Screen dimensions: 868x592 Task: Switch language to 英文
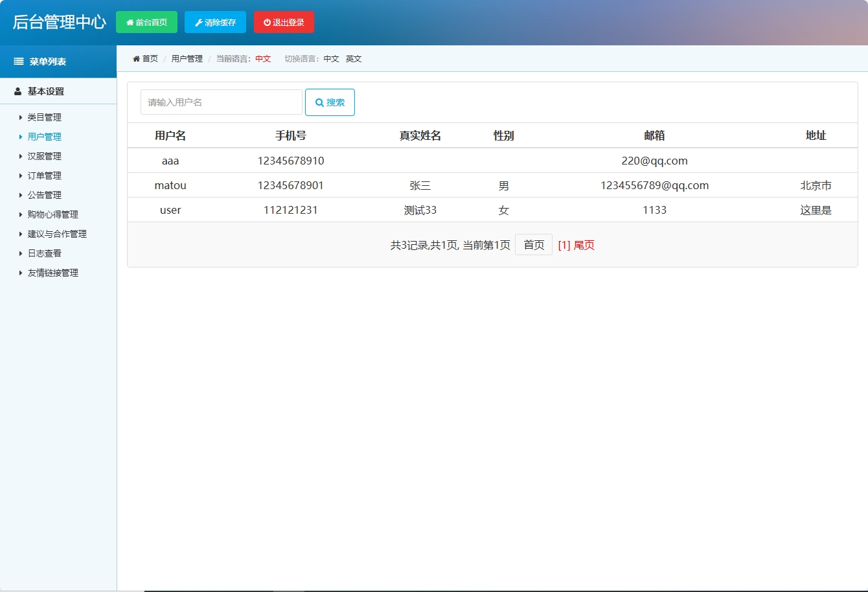(354, 58)
